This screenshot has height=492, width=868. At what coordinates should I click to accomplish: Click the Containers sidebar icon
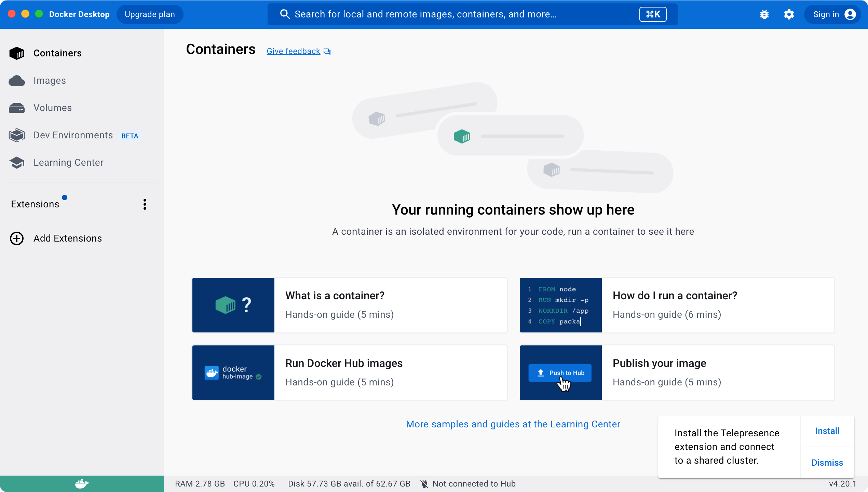(x=17, y=53)
